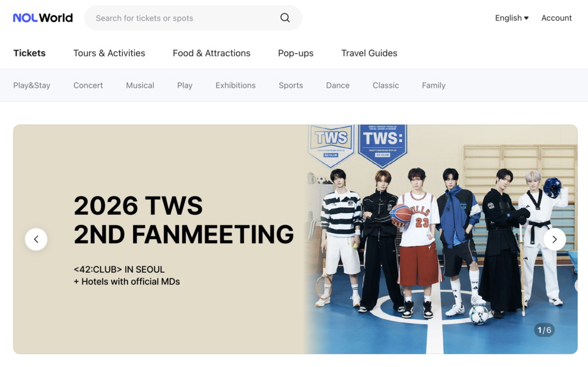Open Travel Guides tab
The width and height of the screenshot is (588, 367).
[369, 53]
